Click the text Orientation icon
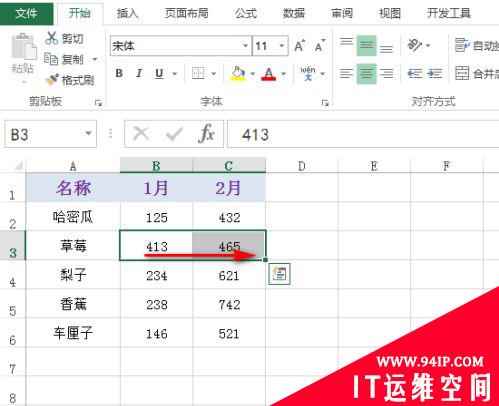The height and width of the screenshot is (406, 499). point(415,45)
